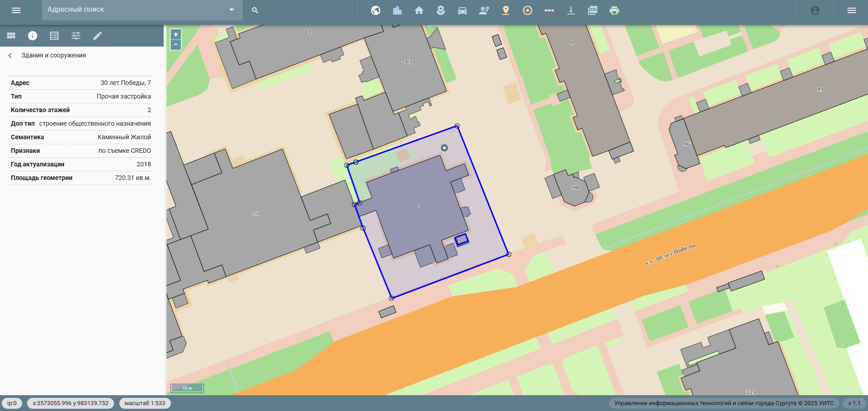
Task: Select the orange location pin tool
Action: (x=506, y=10)
